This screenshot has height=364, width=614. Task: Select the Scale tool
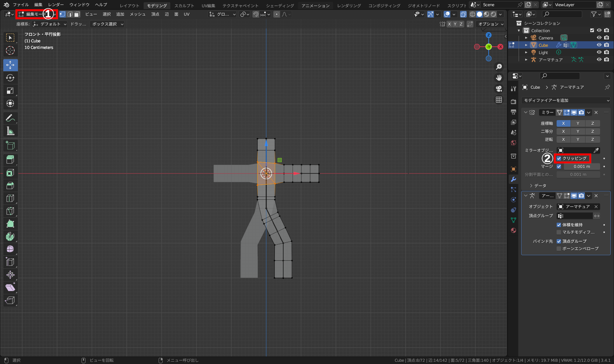[10, 91]
